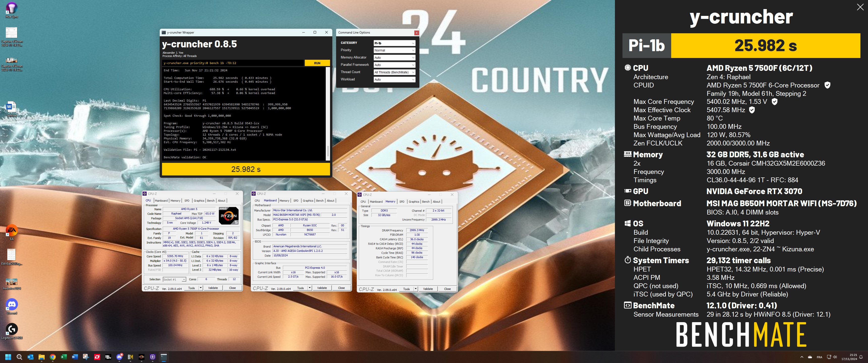Screen dimensions: 868x363
Task: Switch to CPU-Z taskbar icon
Action: [x=153, y=357]
